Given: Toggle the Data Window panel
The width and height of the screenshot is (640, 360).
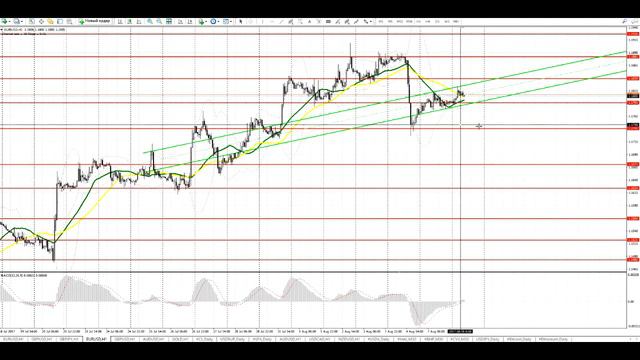Looking at the screenshot, I should (41, 21).
